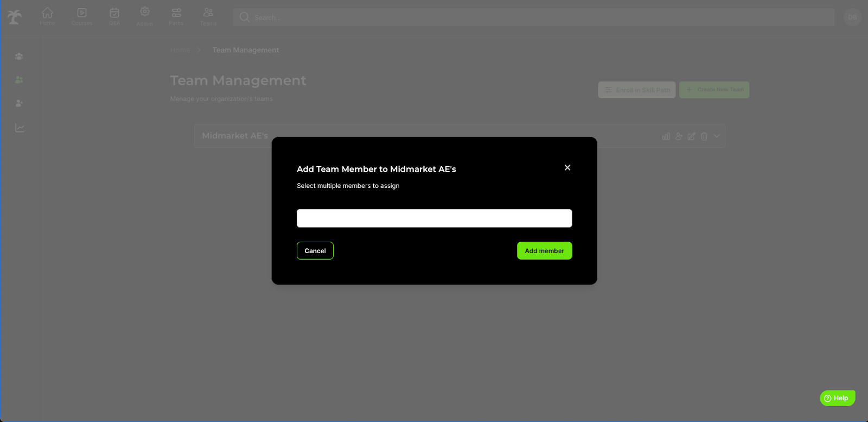Click Create New Team button
868x422 pixels.
point(714,90)
